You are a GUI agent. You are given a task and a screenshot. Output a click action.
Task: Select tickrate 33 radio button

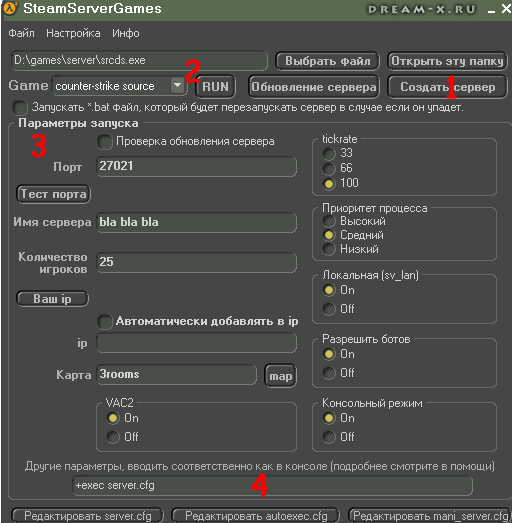329,153
